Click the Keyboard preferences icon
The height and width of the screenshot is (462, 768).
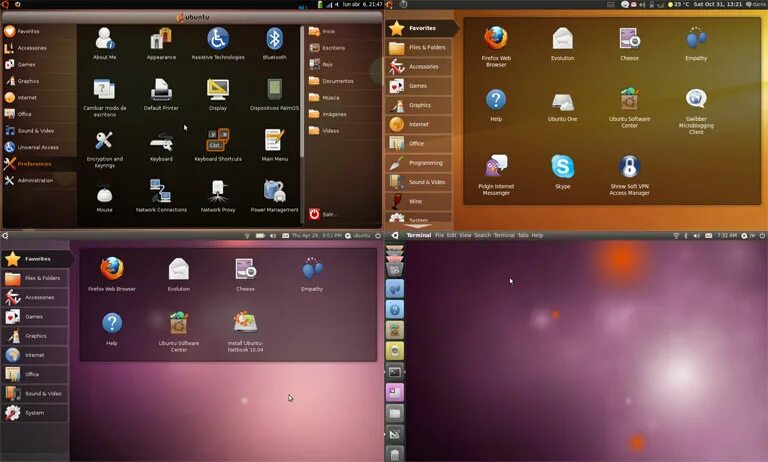click(161, 145)
